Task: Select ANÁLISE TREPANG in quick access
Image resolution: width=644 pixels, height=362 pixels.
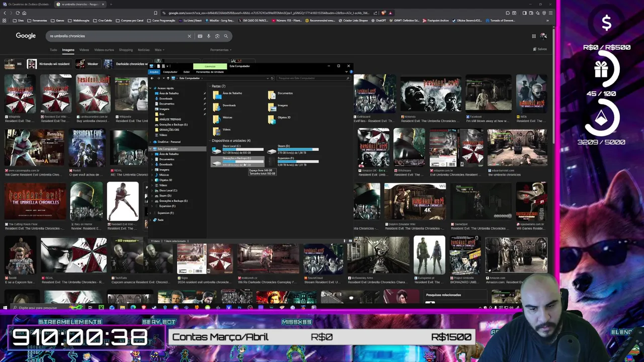Action: (170, 120)
